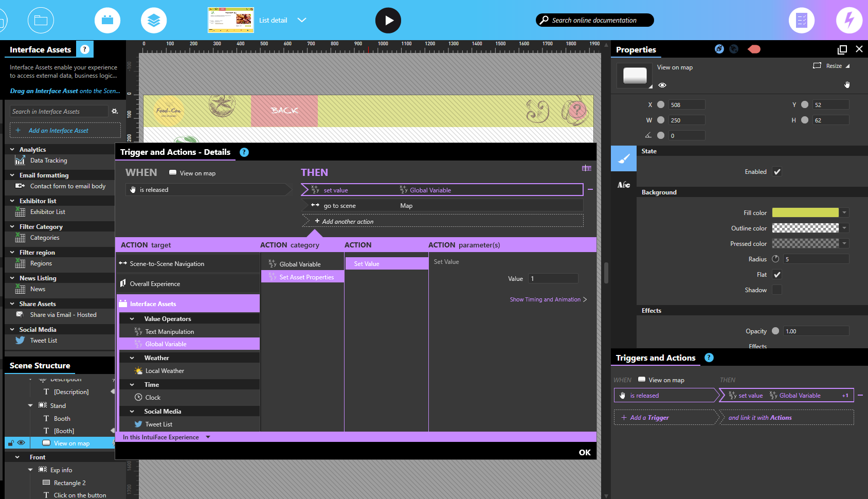Open the lightning bolt quick actions icon
The width and height of the screenshot is (868, 499).
click(849, 21)
